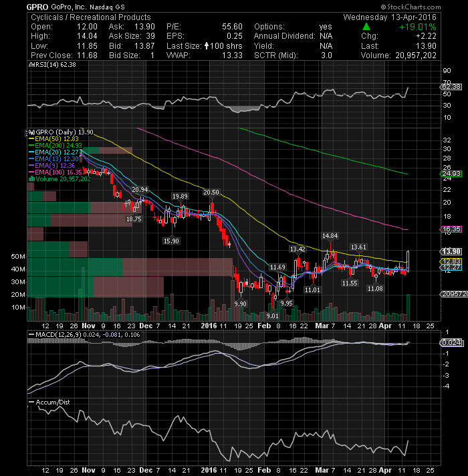
Task: Click the candlestick icon beside GPRO (Daily)
Action: (31, 132)
